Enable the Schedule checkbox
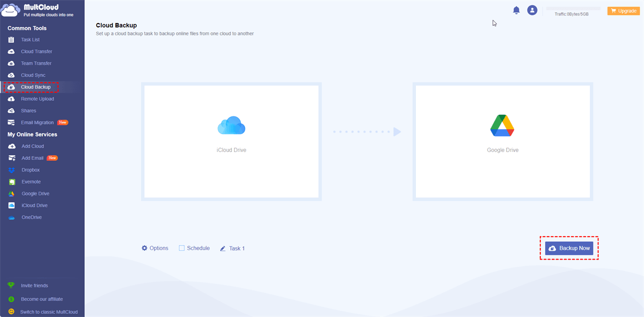The image size is (644, 317). click(181, 248)
